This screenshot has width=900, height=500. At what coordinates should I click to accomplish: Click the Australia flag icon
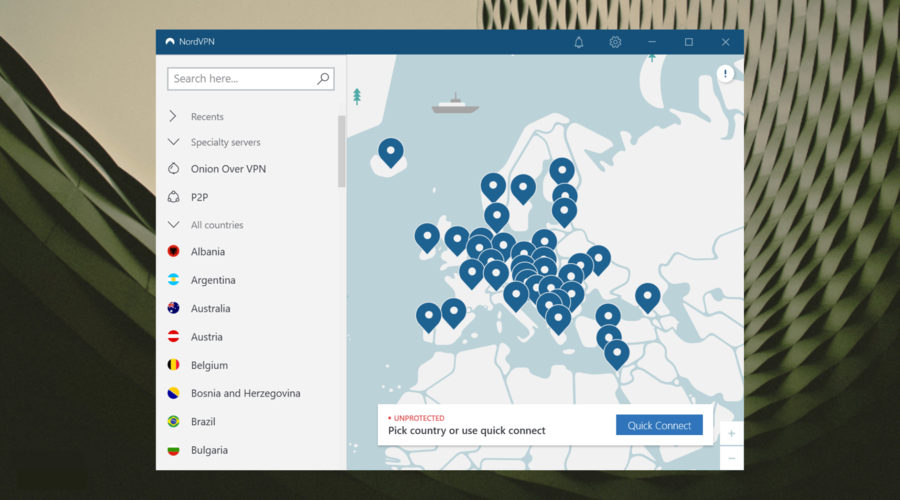(173, 308)
